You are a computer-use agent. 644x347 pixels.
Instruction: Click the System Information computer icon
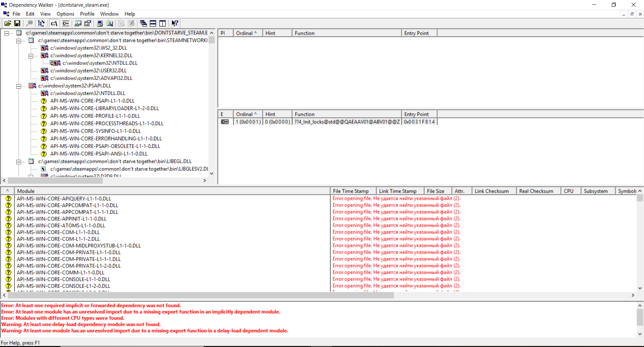pyautogui.click(x=100, y=23)
